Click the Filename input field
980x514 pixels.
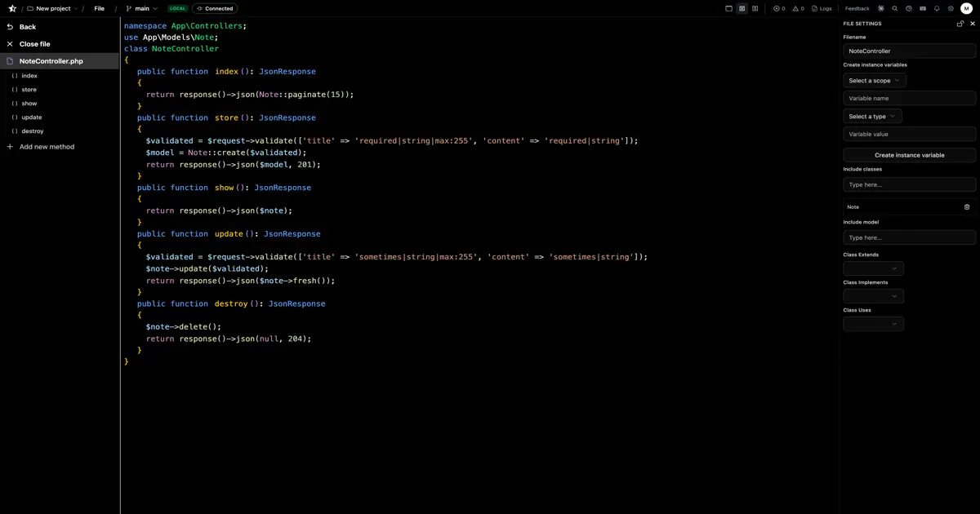(x=909, y=51)
